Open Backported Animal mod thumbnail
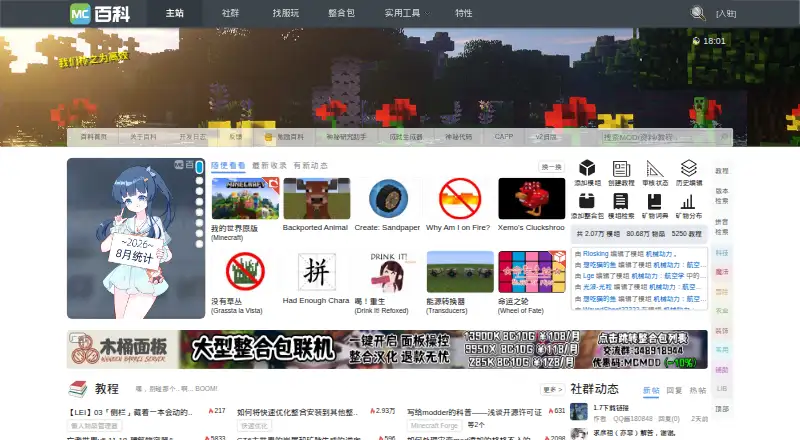This screenshot has height=440, width=800. coord(316,199)
